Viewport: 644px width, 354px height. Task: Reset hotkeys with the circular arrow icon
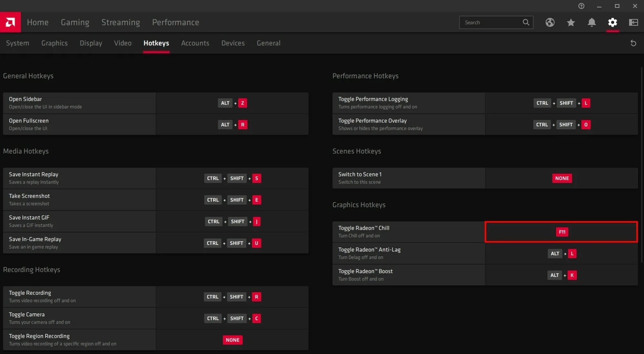[x=633, y=43]
